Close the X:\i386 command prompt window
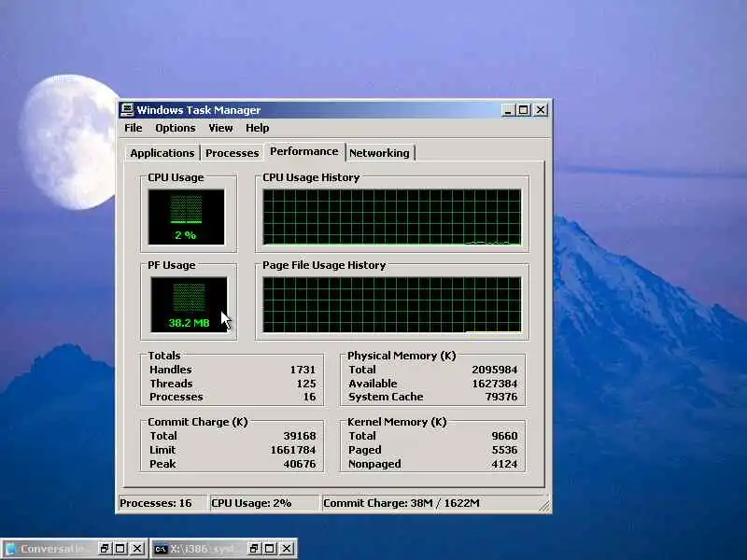 [x=287, y=549]
